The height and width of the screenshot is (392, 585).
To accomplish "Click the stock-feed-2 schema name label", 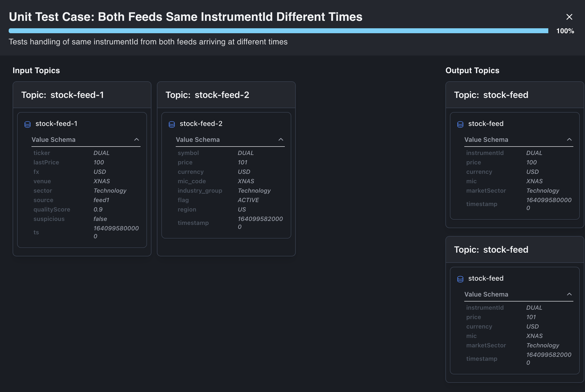I will [x=201, y=124].
